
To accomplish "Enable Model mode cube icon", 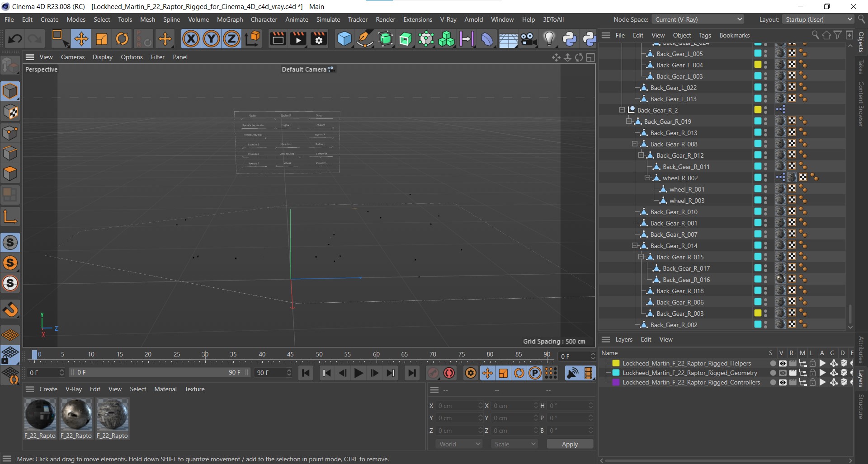I will (x=10, y=91).
